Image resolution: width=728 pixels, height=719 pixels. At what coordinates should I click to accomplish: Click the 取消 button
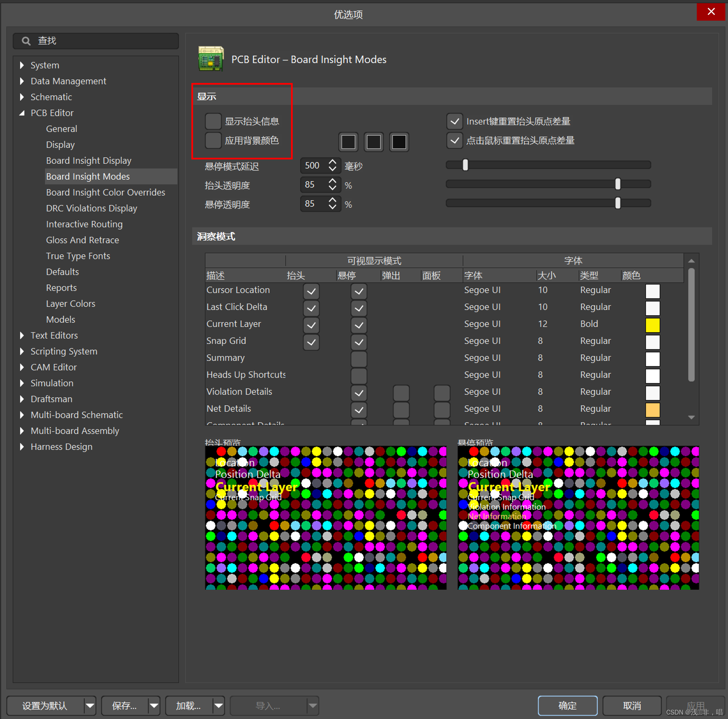631,705
